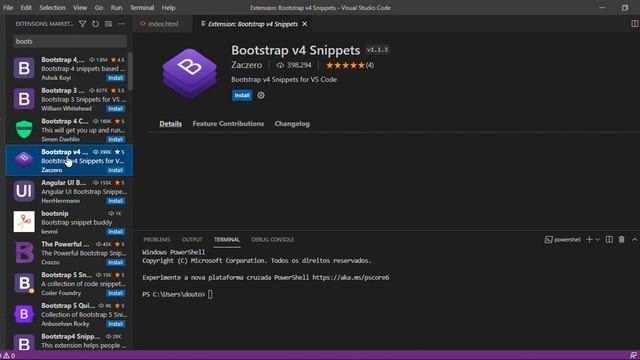The image size is (640, 360).
Task: Open the Run menu
Action: point(116,8)
